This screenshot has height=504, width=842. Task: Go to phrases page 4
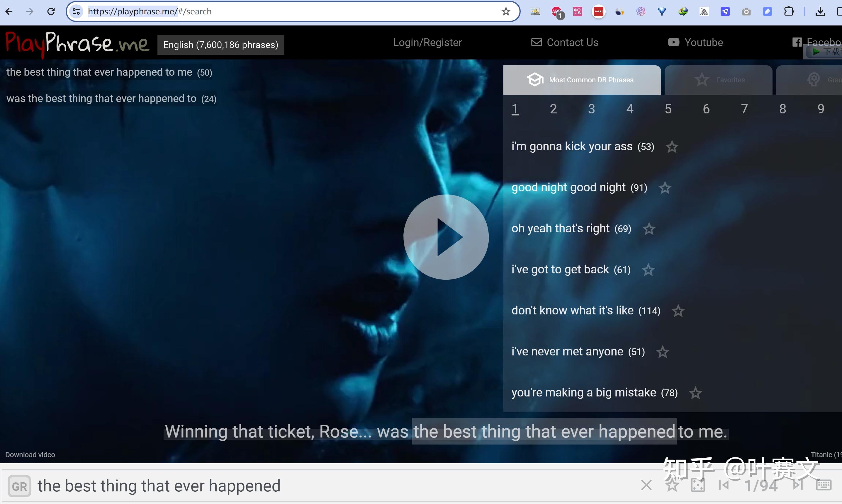point(630,109)
